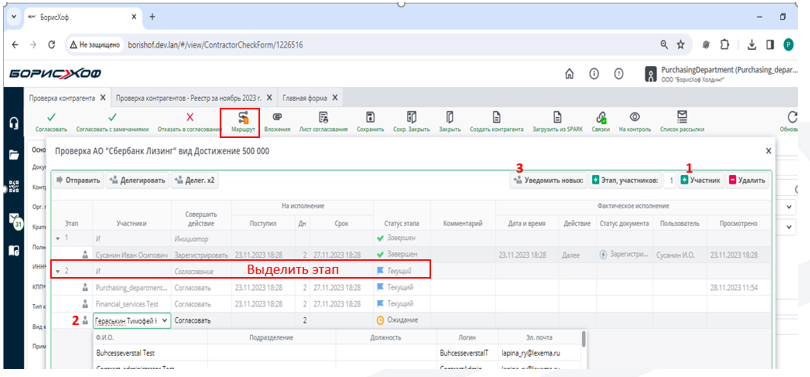Click the info circle icon in header

click(x=594, y=74)
